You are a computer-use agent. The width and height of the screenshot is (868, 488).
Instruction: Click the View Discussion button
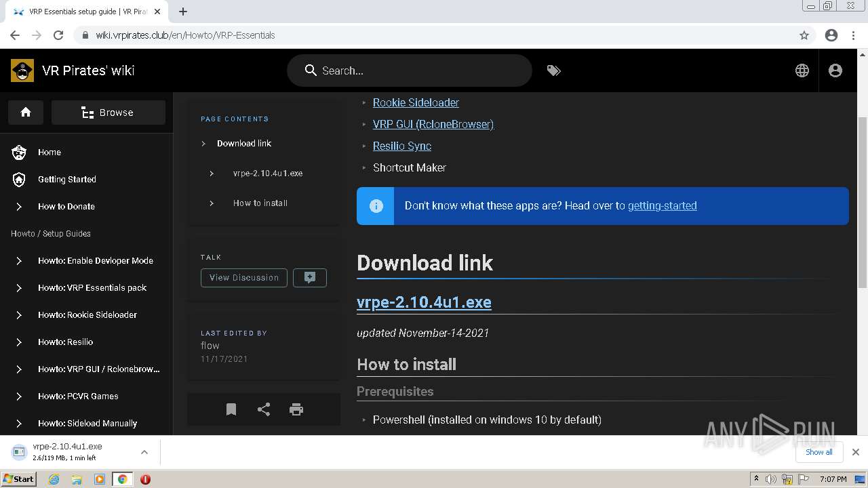[244, 278]
